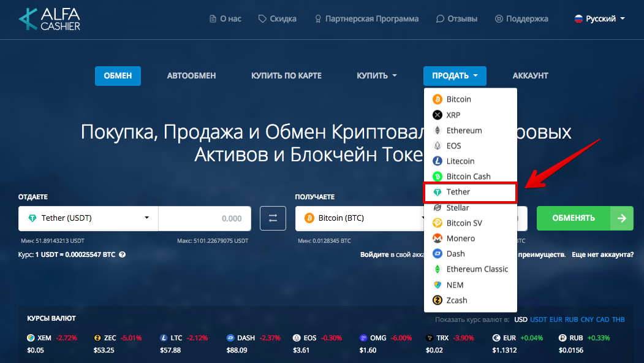
Task: Open the Русский language selector
Action: point(599,19)
